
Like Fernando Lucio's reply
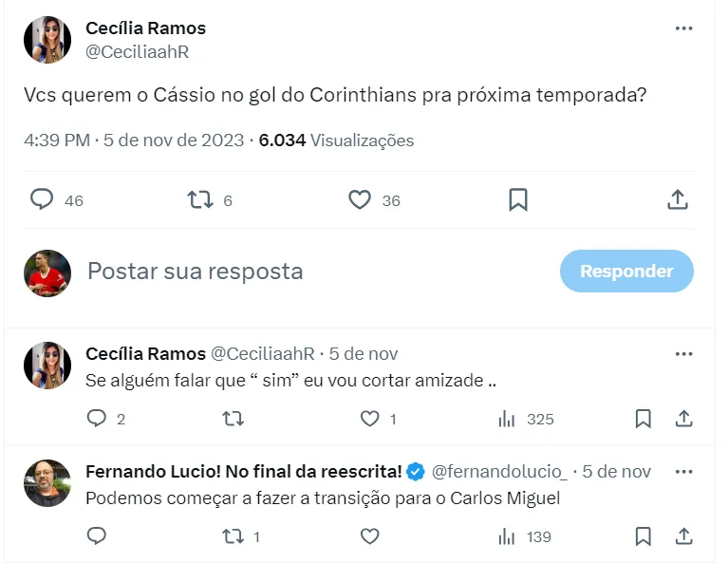369,536
